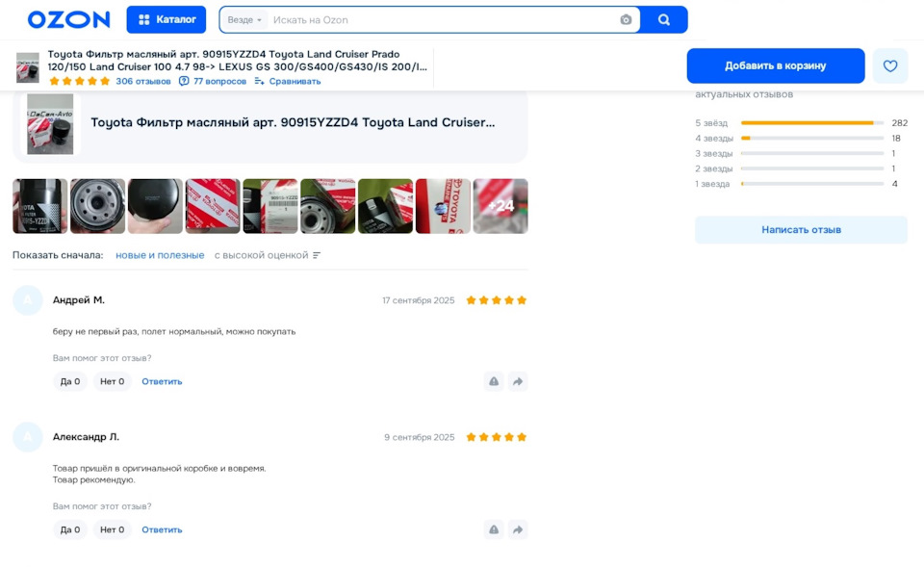Report Александр Л.'s review with flag icon
Image resolution: width=924 pixels, height=567 pixels.
click(x=494, y=529)
